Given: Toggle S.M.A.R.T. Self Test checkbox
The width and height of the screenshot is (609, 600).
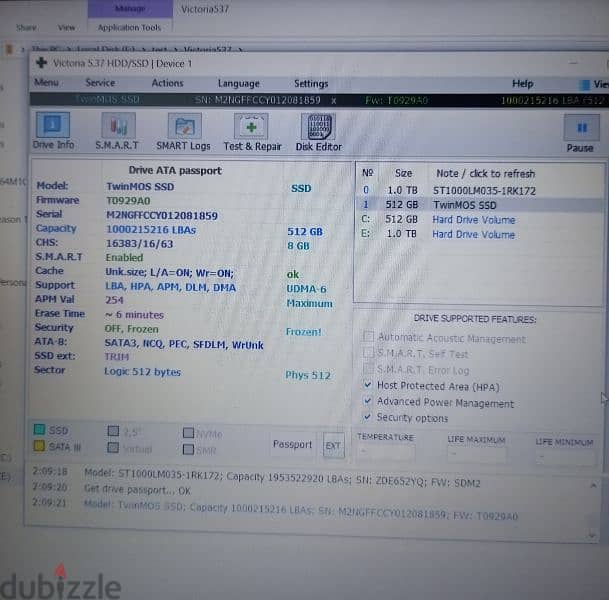Looking at the screenshot, I should (x=368, y=352).
